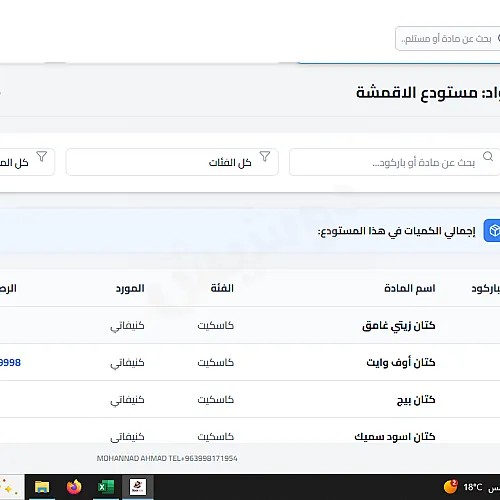
Task: Click the blue box icon beside total quantities
Action: [x=492, y=230]
